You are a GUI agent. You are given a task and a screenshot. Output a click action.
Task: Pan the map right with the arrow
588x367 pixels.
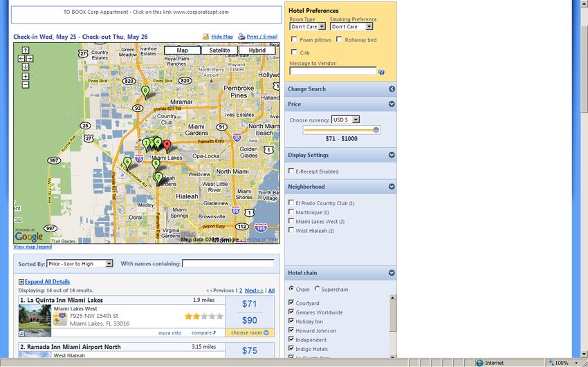click(x=30, y=59)
